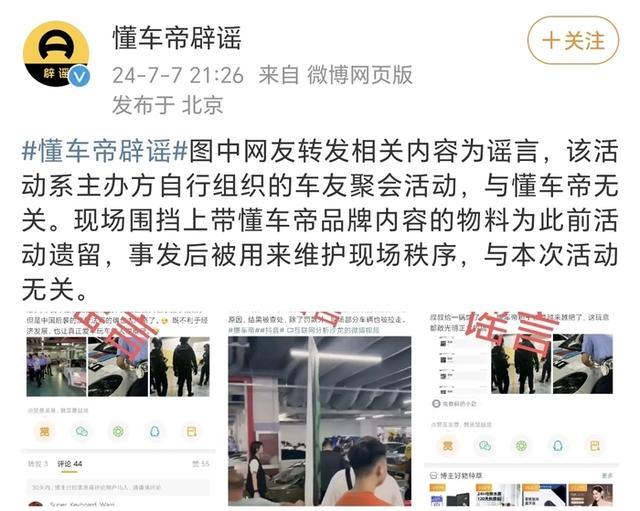The width and height of the screenshot is (640, 511).
Task: Switch to the 评论 44 tab
Action: point(69,464)
